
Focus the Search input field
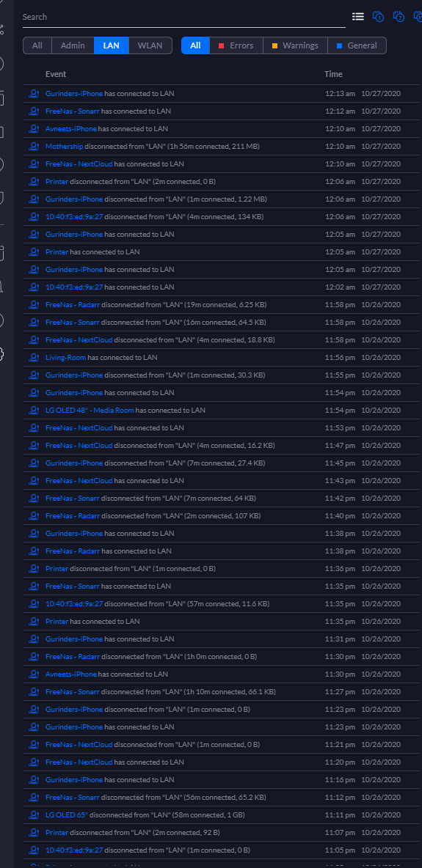pos(183,17)
